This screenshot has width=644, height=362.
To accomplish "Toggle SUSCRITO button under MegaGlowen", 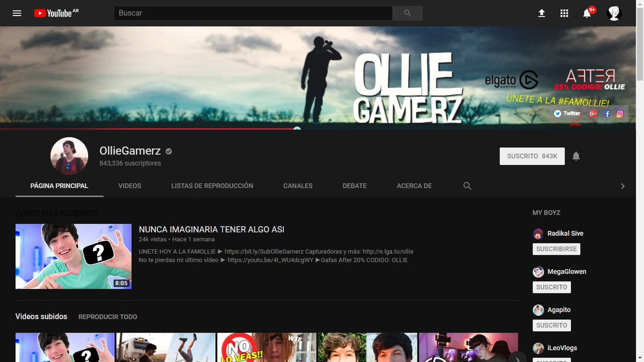I will coord(552,287).
